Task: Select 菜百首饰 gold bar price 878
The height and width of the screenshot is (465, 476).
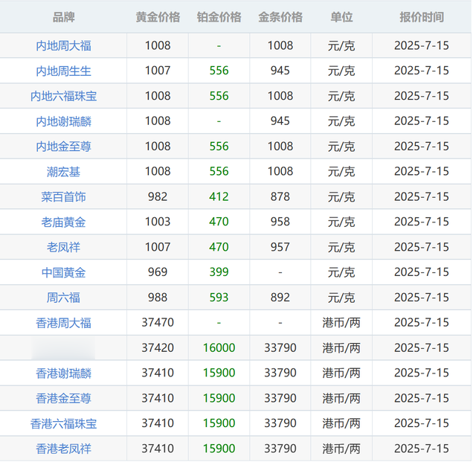Action: click(280, 196)
